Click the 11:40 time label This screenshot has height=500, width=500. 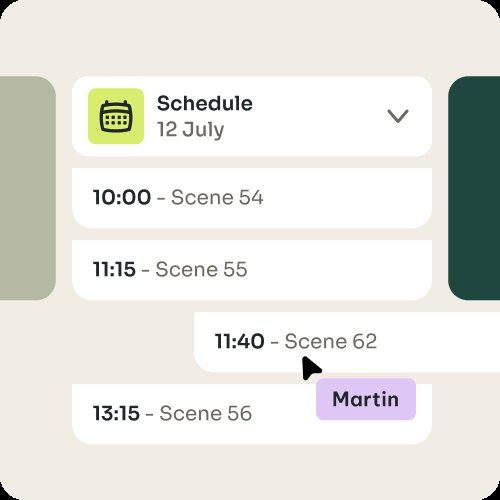coord(240,341)
